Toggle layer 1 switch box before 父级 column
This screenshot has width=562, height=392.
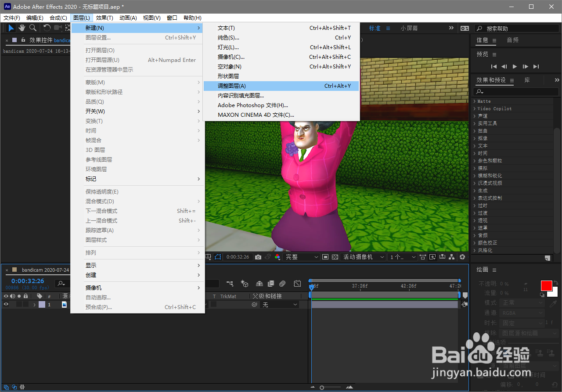click(214, 304)
